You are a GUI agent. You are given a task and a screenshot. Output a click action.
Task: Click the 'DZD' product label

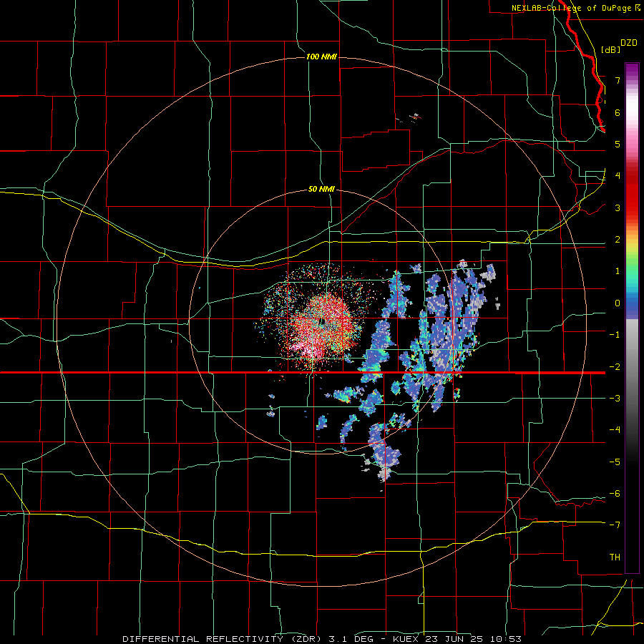629,43
